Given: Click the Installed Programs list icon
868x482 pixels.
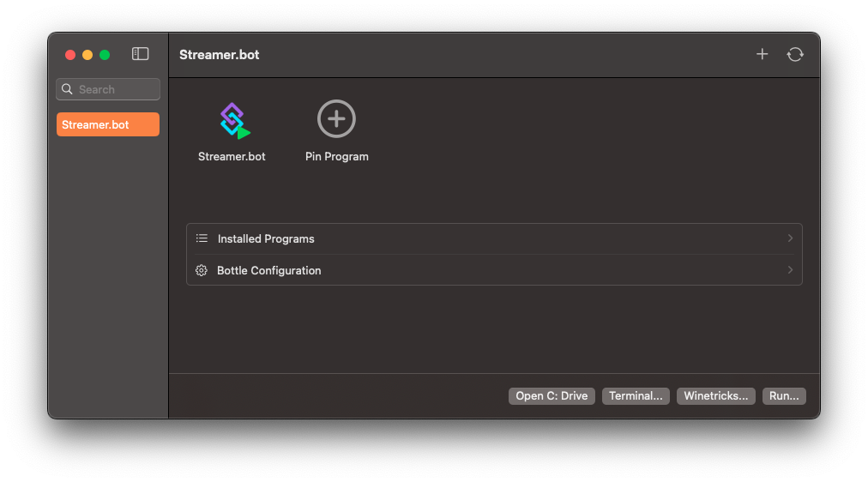Looking at the screenshot, I should pyautogui.click(x=202, y=238).
